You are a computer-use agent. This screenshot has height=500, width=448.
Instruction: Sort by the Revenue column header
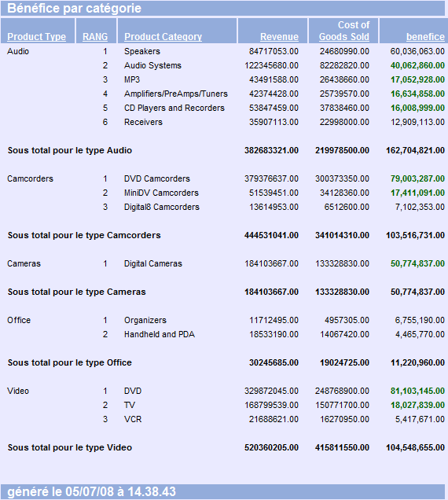tap(279, 37)
